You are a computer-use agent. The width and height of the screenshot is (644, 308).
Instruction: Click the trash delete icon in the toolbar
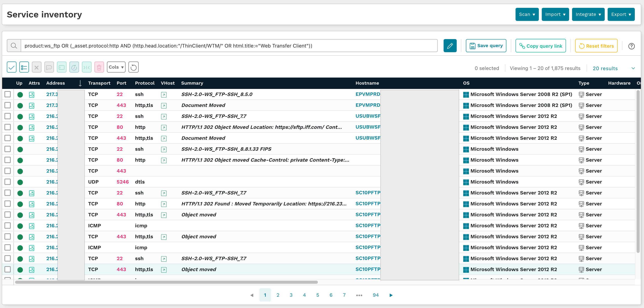click(x=99, y=67)
